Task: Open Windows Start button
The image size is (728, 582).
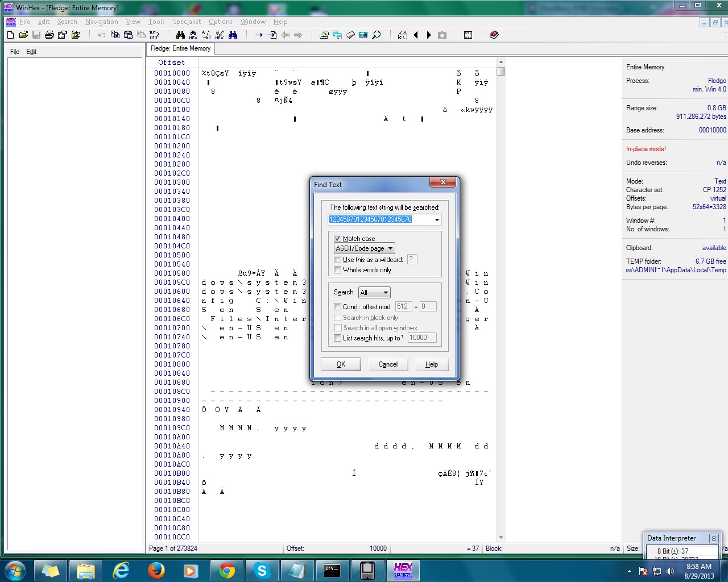Action: [15, 570]
